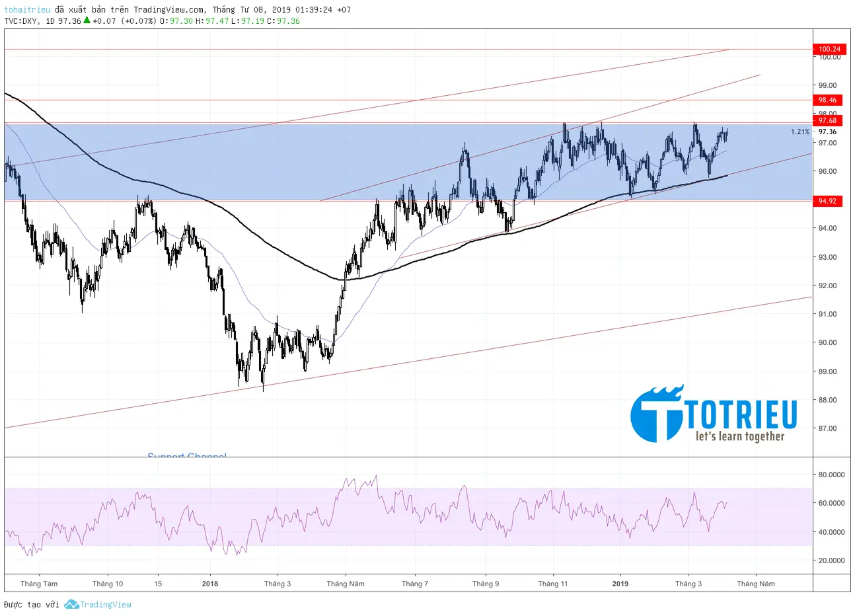Viewport: 855px width, 616px height.
Task: Click the 2019 label on the time axis
Action: 620,584
